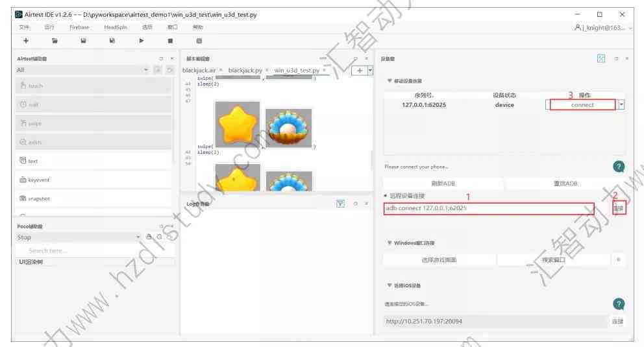Collapse the 远程设备连接 section
This screenshot has width=644, height=347.
pyautogui.click(x=385, y=196)
